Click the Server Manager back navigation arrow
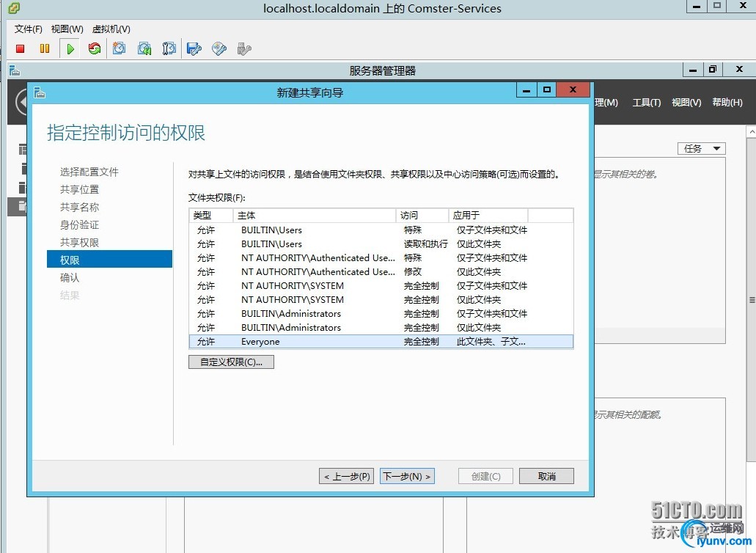 pos(21,102)
